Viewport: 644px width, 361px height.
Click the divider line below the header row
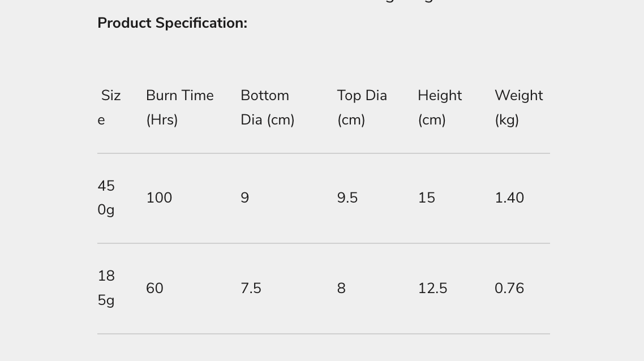point(323,153)
